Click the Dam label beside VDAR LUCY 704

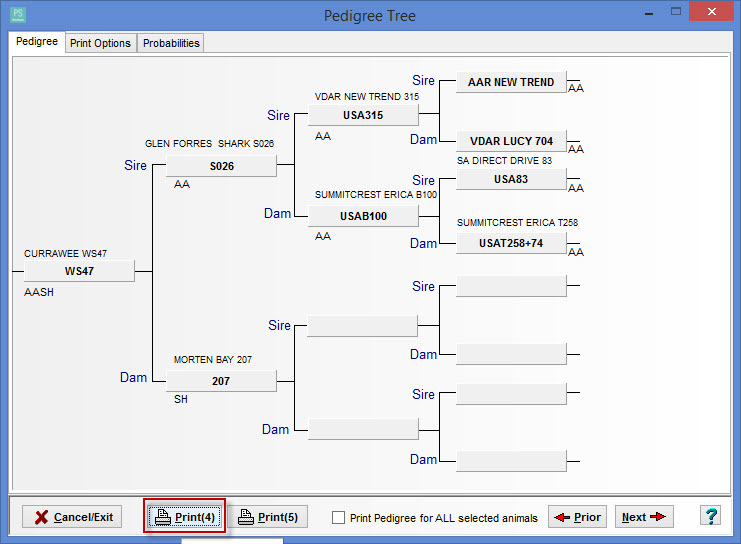click(x=423, y=139)
